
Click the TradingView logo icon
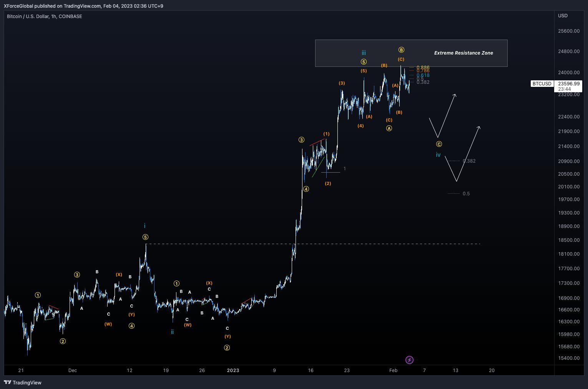[x=7, y=383]
